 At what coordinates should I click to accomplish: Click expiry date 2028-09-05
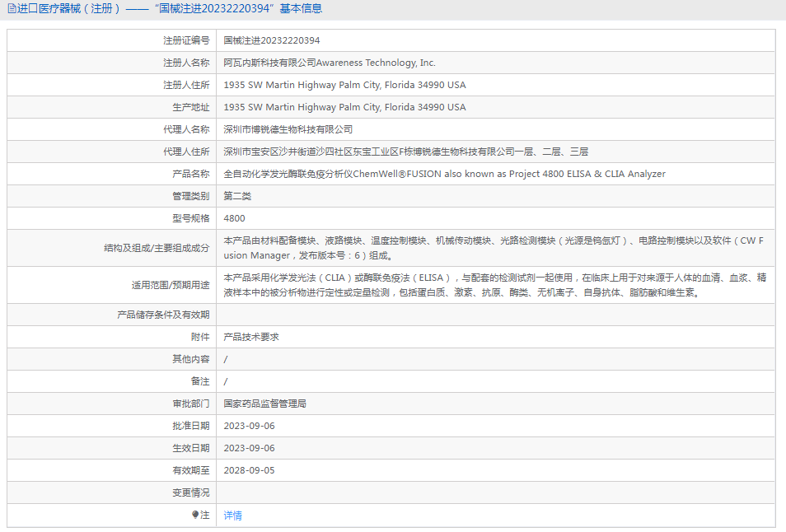click(249, 470)
